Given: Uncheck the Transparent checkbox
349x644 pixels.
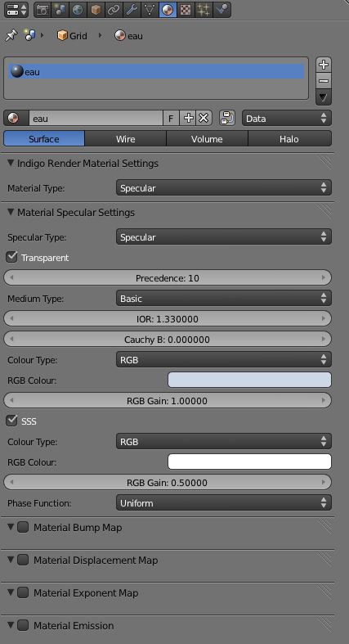Looking at the screenshot, I should [x=11, y=258].
